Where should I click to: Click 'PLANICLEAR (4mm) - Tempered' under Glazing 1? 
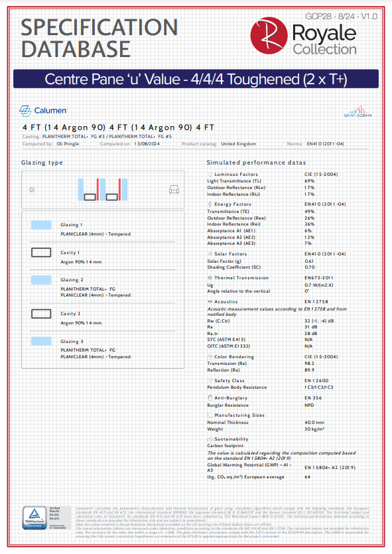96,234
